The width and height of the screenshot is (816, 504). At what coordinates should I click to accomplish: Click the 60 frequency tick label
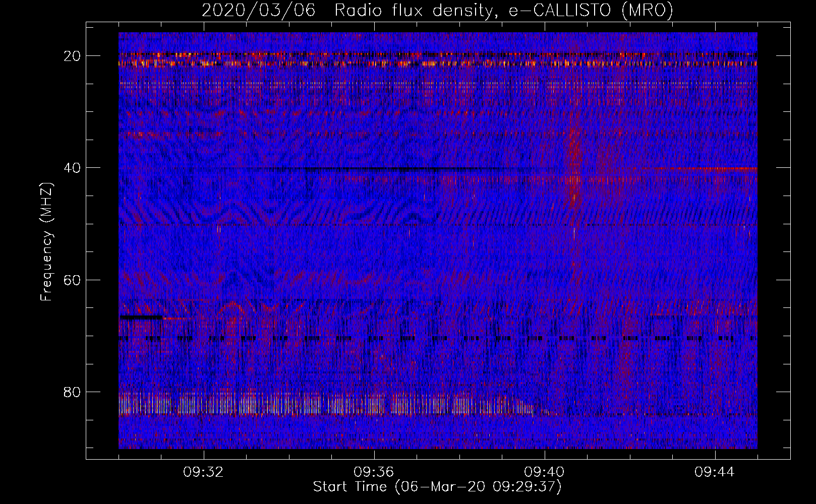[x=73, y=279]
